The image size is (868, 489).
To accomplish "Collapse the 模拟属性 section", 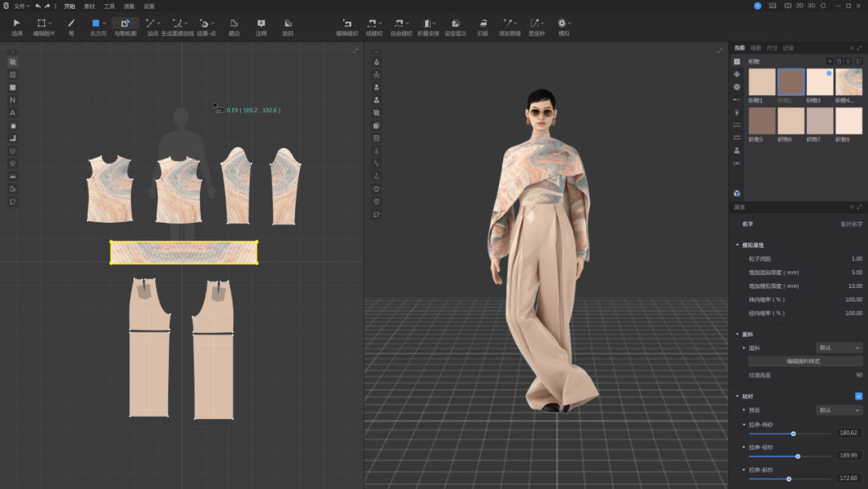I will pos(738,245).
